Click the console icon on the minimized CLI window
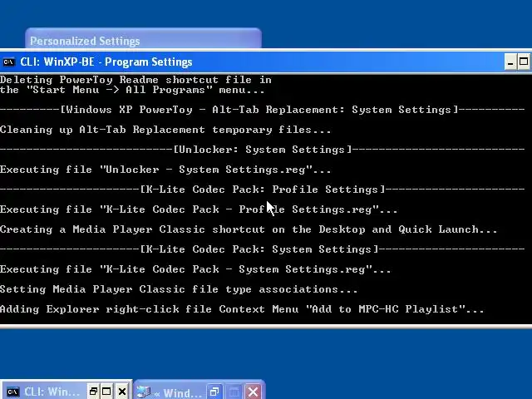Viewport: 532px width, 399px height. tap(13, 392)
